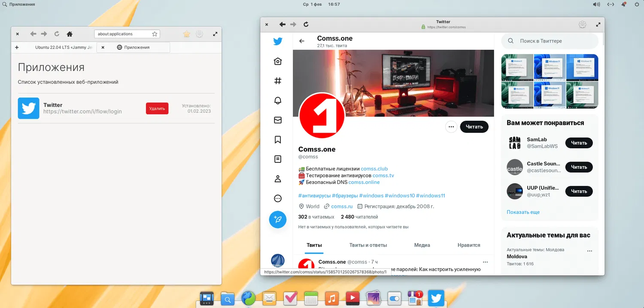Image resolution: width=644 pixels, height=308 pixels.
Task: Click the #антивирусы hashtag
Action: (314, 195)
